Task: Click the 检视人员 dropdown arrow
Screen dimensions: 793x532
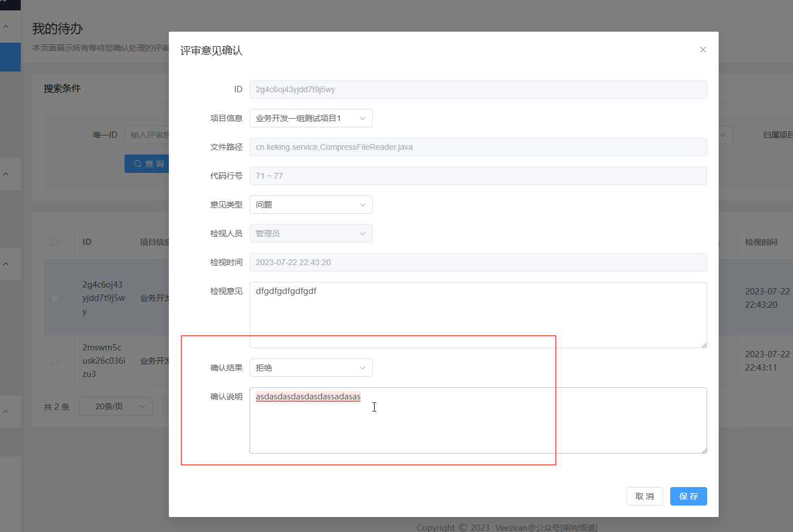Action: (x=362, y=233)
